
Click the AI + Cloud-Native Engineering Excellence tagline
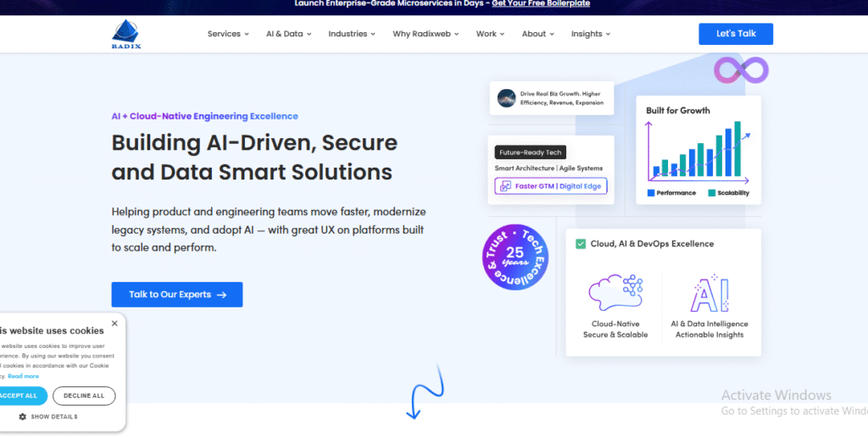point(205,116)
